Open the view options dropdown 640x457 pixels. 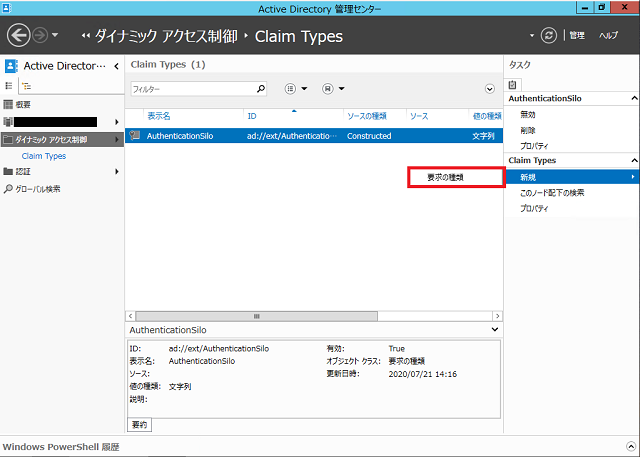click(x=297, y=89)
